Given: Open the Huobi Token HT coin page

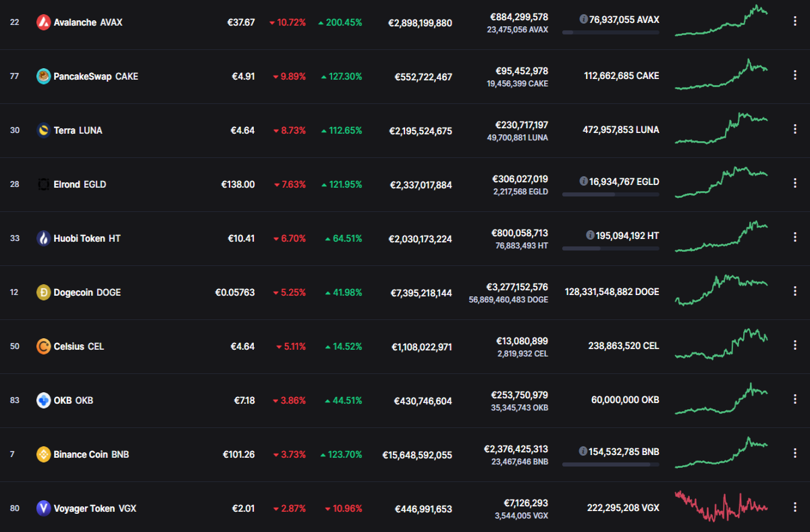Looking at the screenshot, I should [x=87, y=238].
